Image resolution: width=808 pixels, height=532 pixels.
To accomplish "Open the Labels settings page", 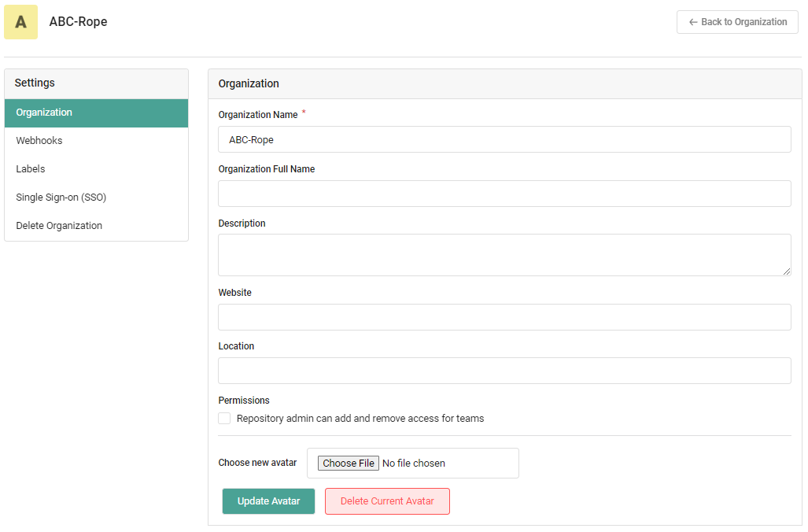I will pyautogui.click(x=31, y=169).
